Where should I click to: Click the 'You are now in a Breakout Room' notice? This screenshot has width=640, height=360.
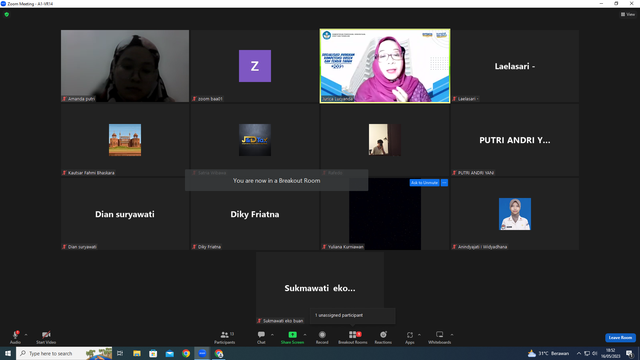(276, 180)
